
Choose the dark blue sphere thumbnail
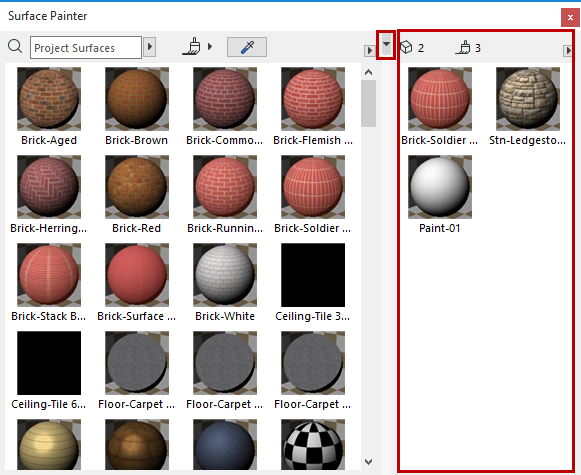pyautogui.click(x=225, y=445)
